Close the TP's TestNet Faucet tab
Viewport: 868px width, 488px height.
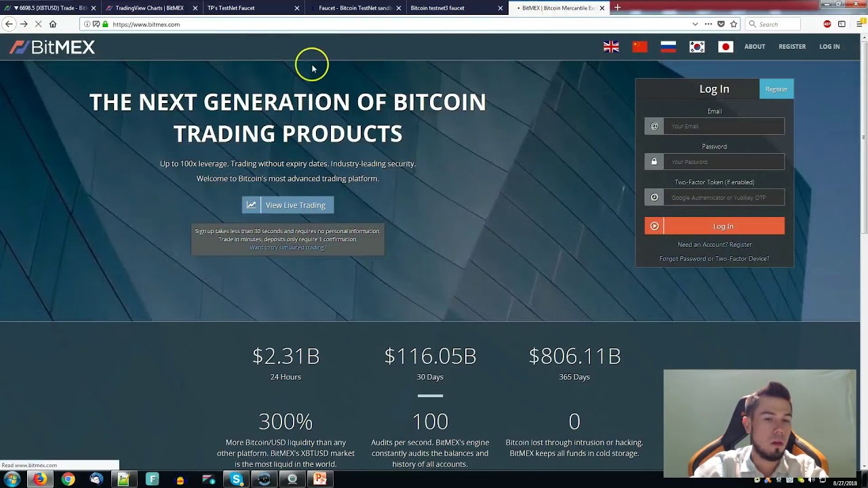297,8
